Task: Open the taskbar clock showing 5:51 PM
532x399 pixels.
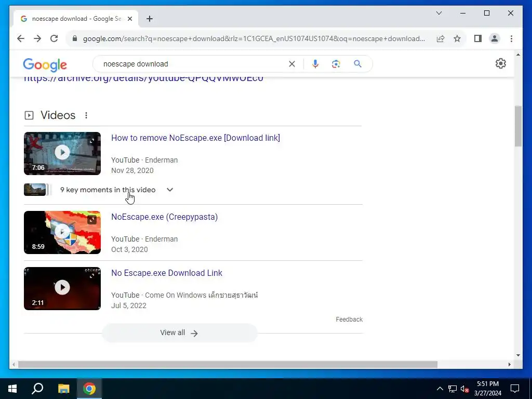Action: 488,389
